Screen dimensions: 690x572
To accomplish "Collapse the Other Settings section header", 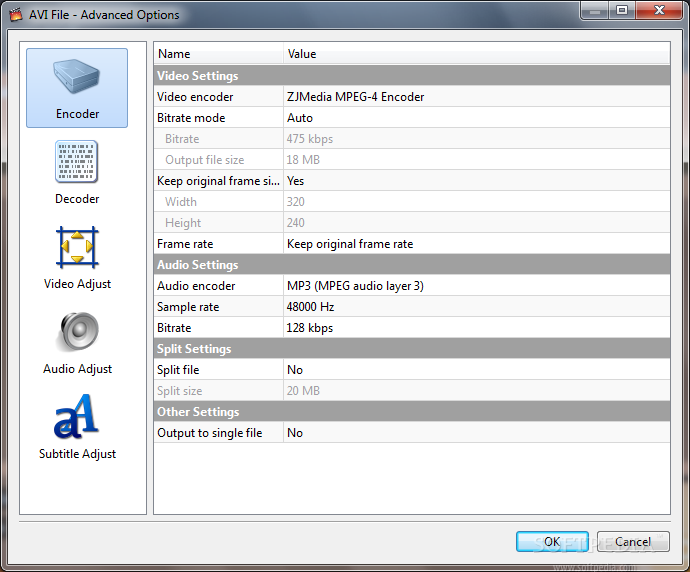I will point(412,412).
